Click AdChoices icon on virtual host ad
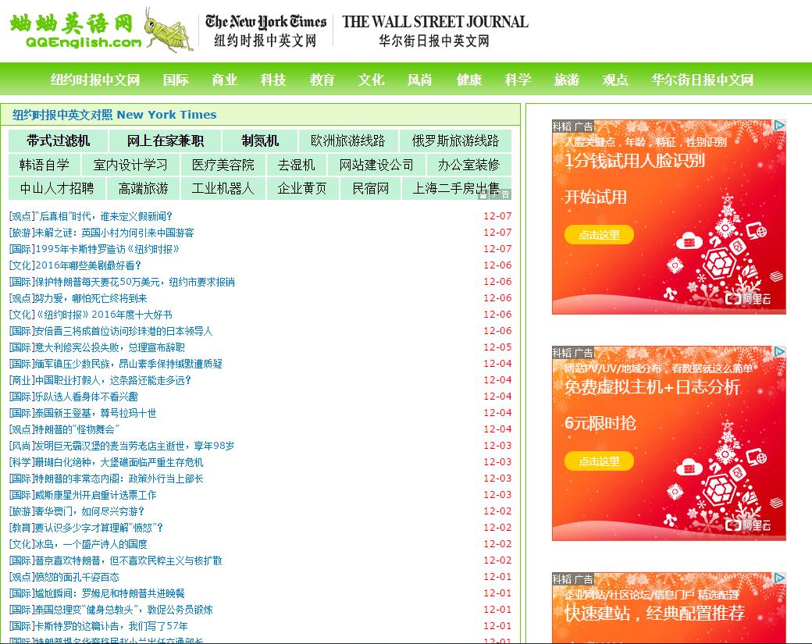 pyautogui.click(x=779, y=352)
